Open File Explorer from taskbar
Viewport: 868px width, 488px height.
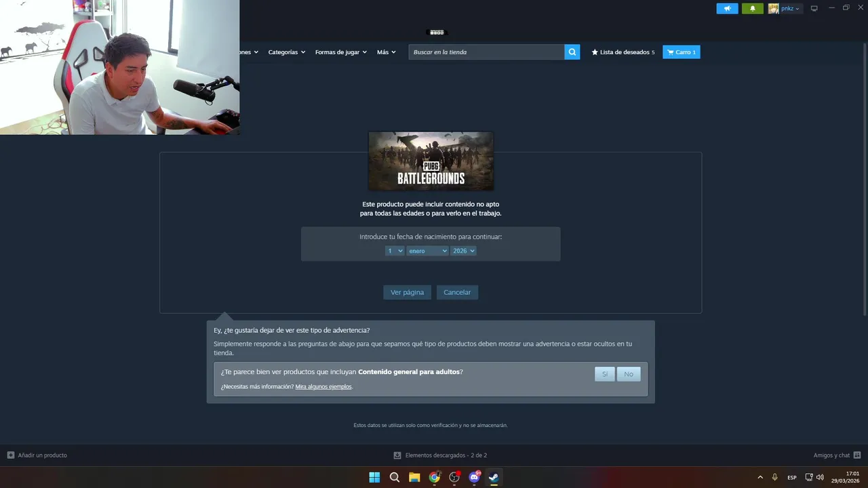(414, 477)
